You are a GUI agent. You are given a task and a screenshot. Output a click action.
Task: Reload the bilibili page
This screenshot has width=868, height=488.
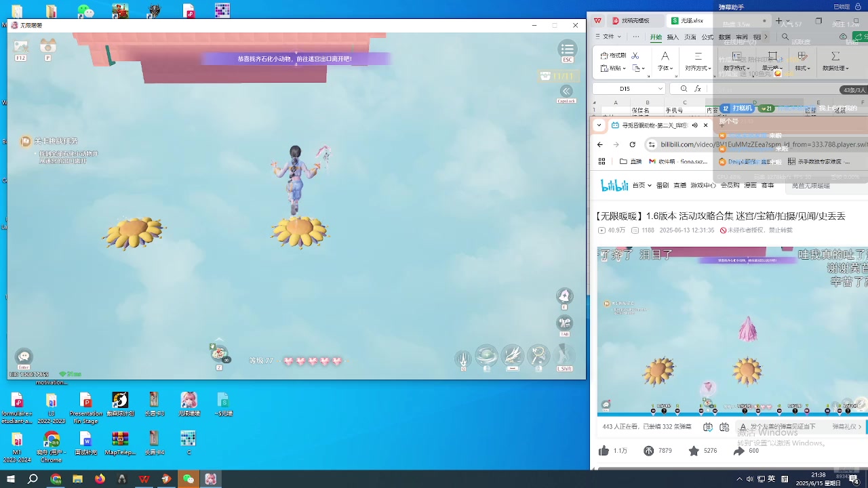point(632,144)
